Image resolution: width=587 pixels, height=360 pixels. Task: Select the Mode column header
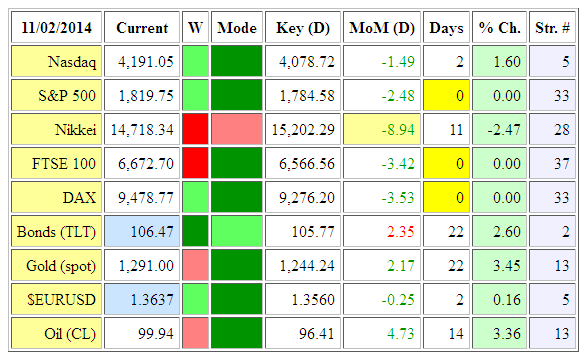pyautogui.click(x=237, y=27)
